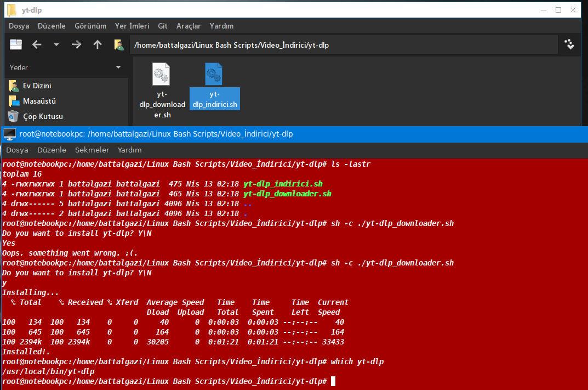Click the path bar location field
The image size is (588, 390).
[344, 45]
